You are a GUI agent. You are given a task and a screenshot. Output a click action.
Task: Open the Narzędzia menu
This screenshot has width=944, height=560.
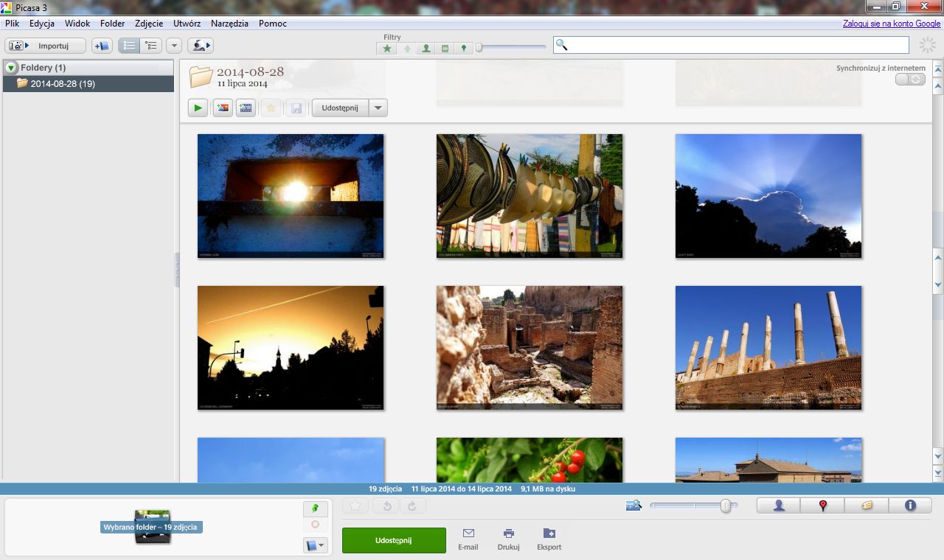coord(229,24)
